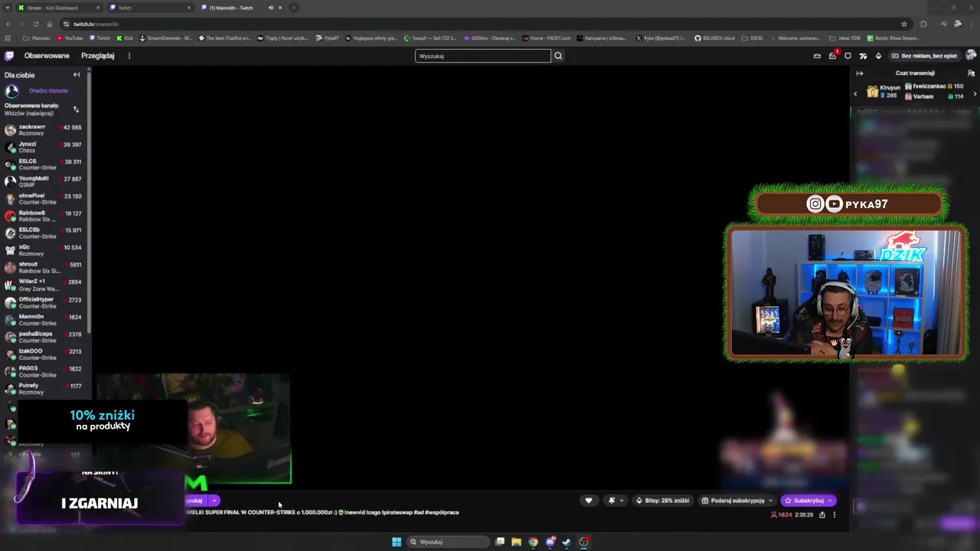Open the chat community users icon
This screenshot has height=551, width=980.
(971, 73)
